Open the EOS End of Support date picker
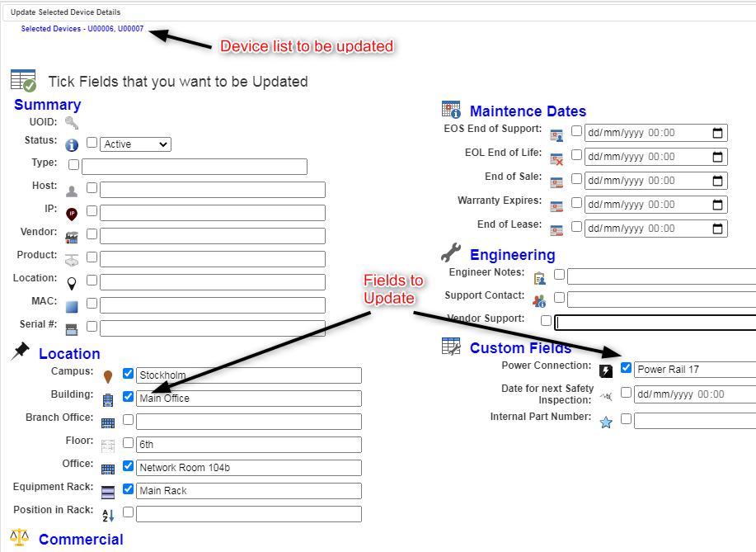This screenshot has height=552, width=756. [717, 133]
